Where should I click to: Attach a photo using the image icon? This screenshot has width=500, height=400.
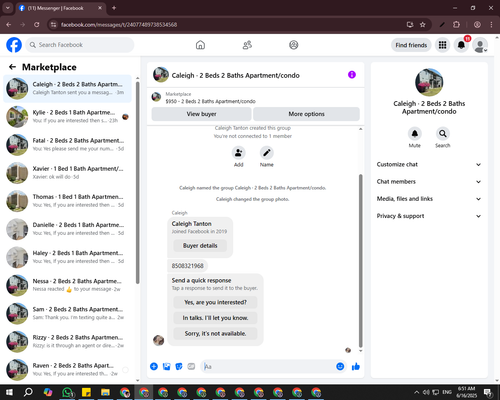(x=166, y=367)
